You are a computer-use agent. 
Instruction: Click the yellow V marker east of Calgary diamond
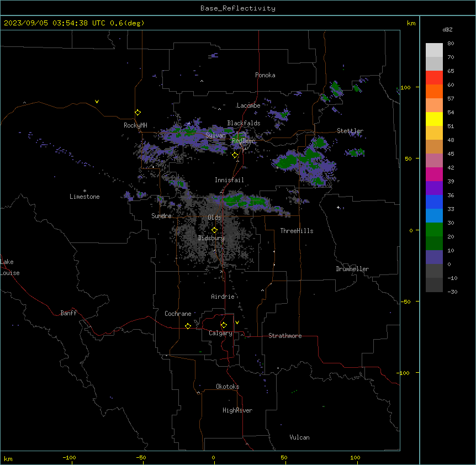pyautogui.click(x=237, y=323)
